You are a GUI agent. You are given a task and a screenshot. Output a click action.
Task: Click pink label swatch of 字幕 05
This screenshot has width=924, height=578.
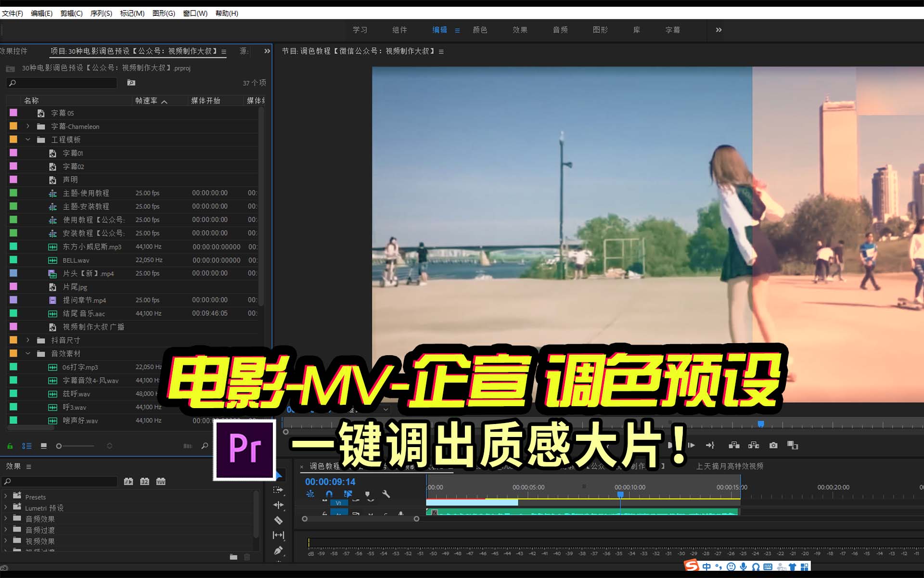click(13, 113)
